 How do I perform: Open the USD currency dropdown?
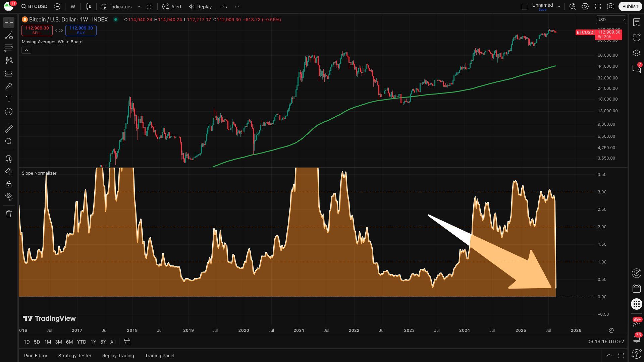(611, 20)
